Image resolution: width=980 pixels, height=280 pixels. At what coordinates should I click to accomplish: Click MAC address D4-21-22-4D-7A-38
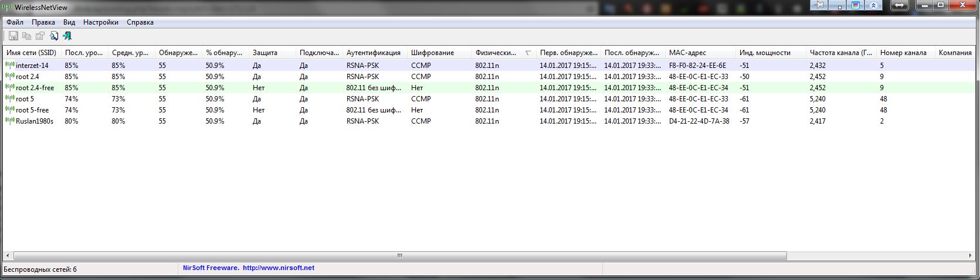[699, 121]
